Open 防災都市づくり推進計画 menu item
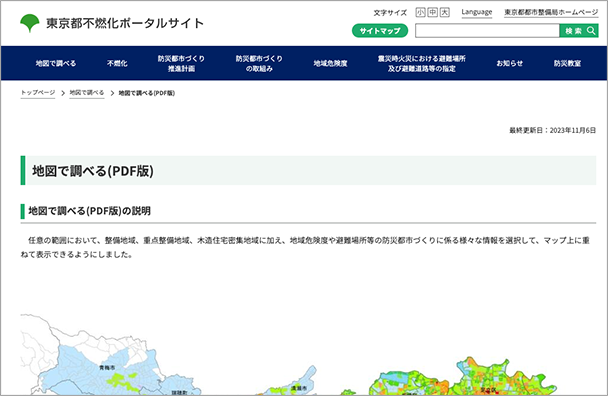The image size is (608, 396). pos(181,63)
